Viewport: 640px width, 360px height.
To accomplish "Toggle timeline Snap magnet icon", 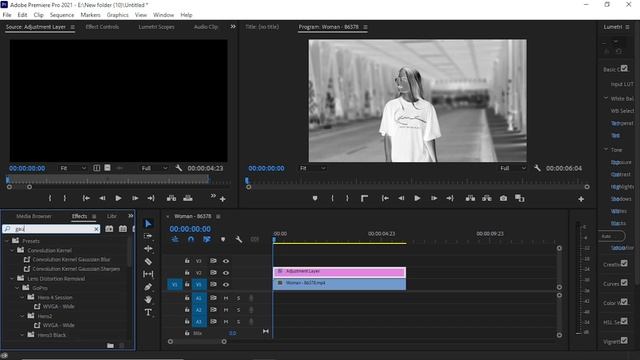I will pyautogui.click(x=191, y=240).
